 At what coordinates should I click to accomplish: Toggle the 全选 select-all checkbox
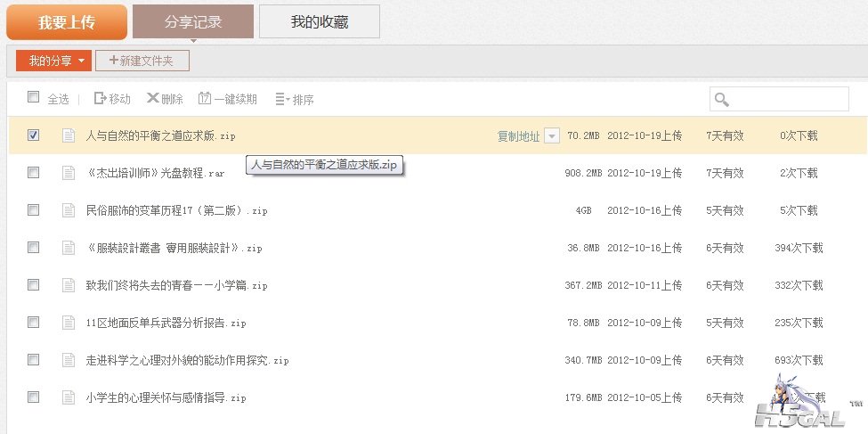pyautogui.click(x=34, y=97)
